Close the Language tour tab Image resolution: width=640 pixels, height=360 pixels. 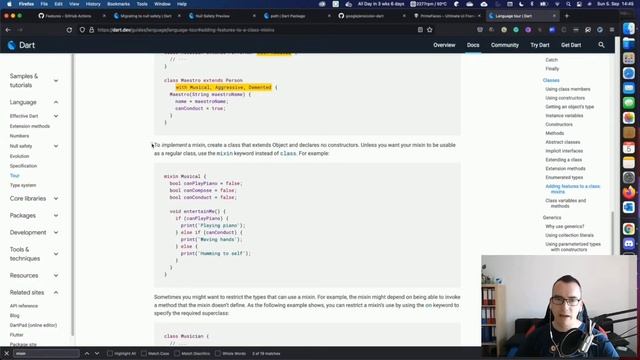tap(554, 16)
